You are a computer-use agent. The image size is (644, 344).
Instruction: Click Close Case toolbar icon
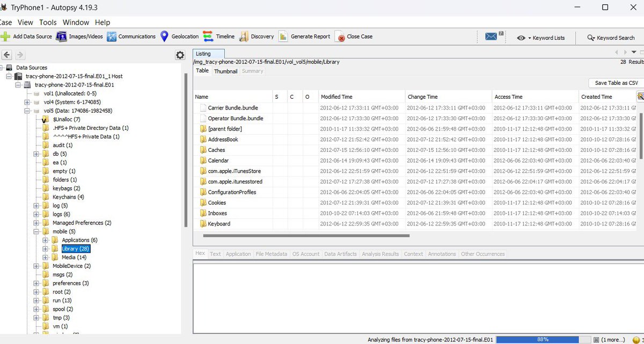(340, 37)
